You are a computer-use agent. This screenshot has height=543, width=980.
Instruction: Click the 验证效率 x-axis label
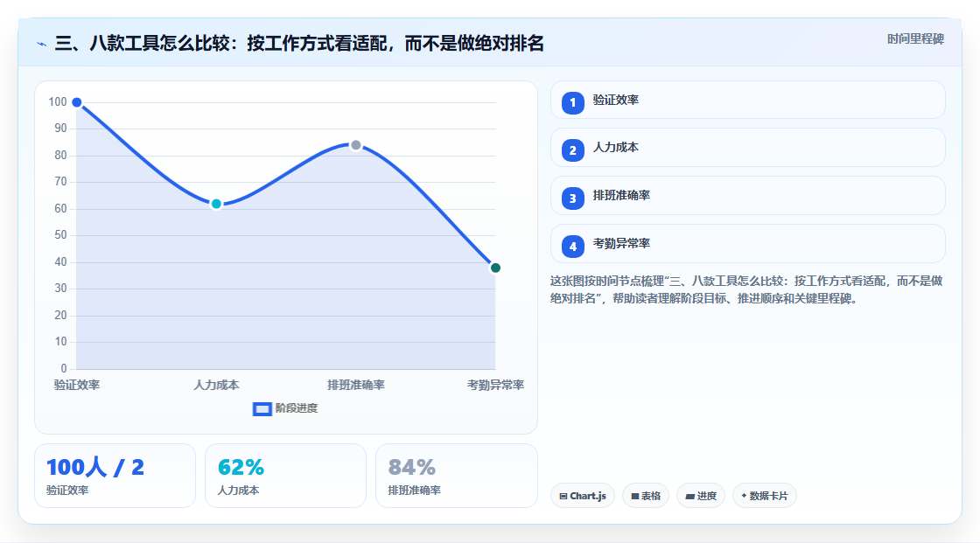77,385
